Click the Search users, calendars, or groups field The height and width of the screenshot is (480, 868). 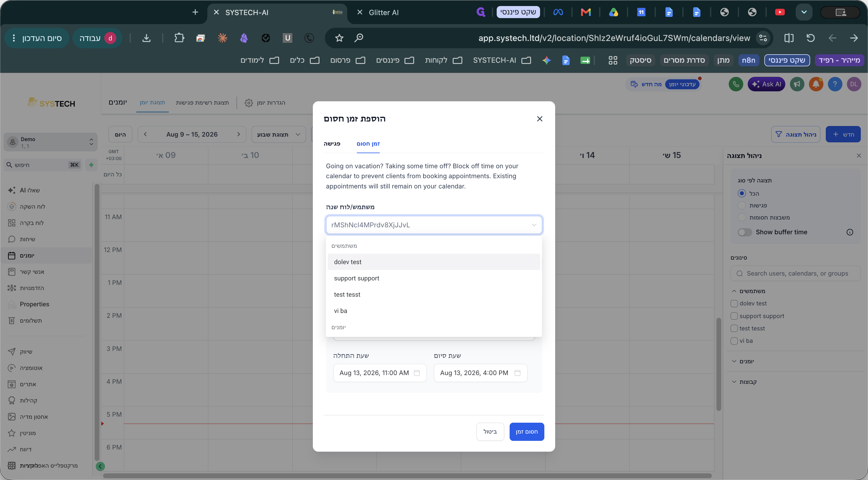(795, 273)
